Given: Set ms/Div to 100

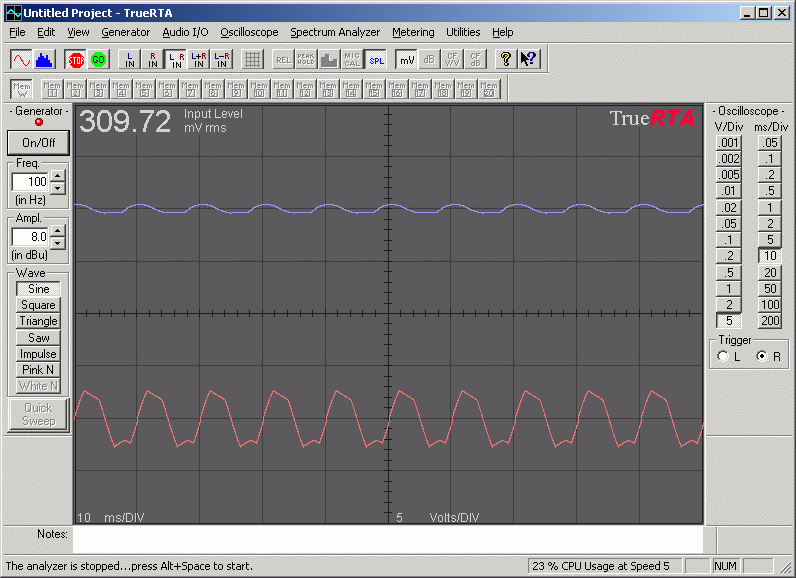Looking at the screenshot, I should click(x=770, y=304).
